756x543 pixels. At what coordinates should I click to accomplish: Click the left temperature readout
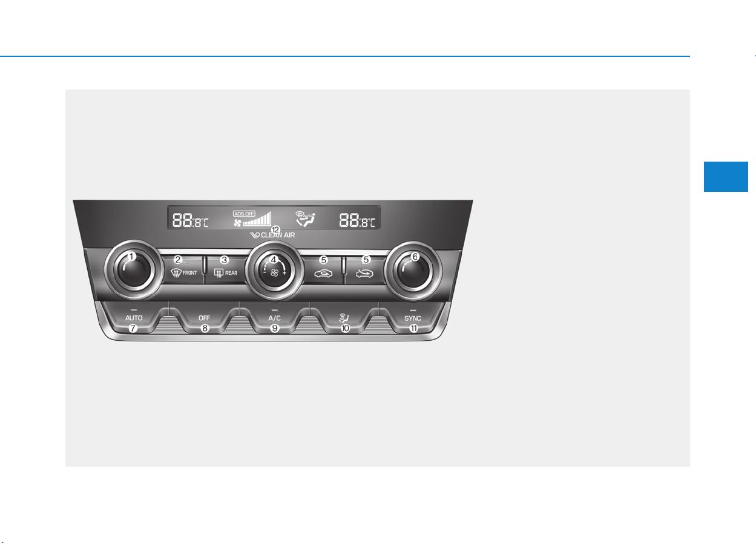click(190, 222)
